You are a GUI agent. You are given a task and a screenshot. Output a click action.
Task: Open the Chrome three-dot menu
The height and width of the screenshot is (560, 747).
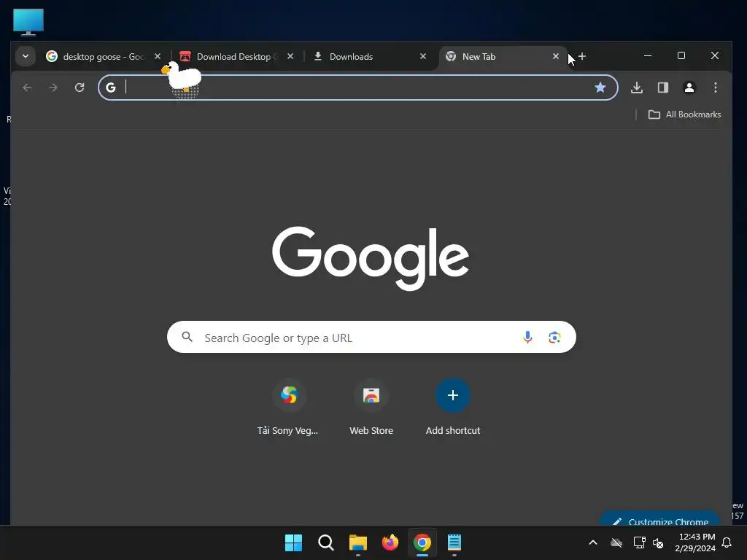coord(715,87)
